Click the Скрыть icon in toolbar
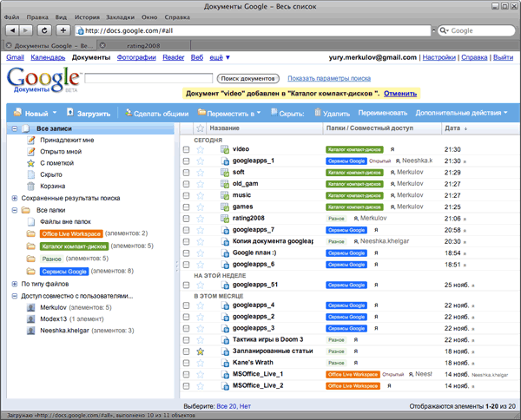This screenshot has width=521, height=420. click(x=274, y=112)
